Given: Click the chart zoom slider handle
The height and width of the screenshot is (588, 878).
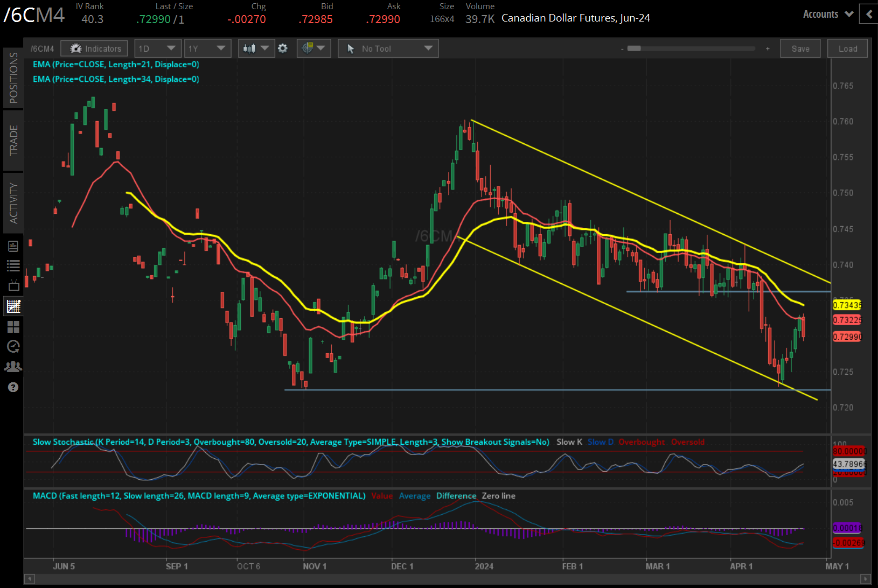Looking at the screenshot, I should click(x=634, y=48).
